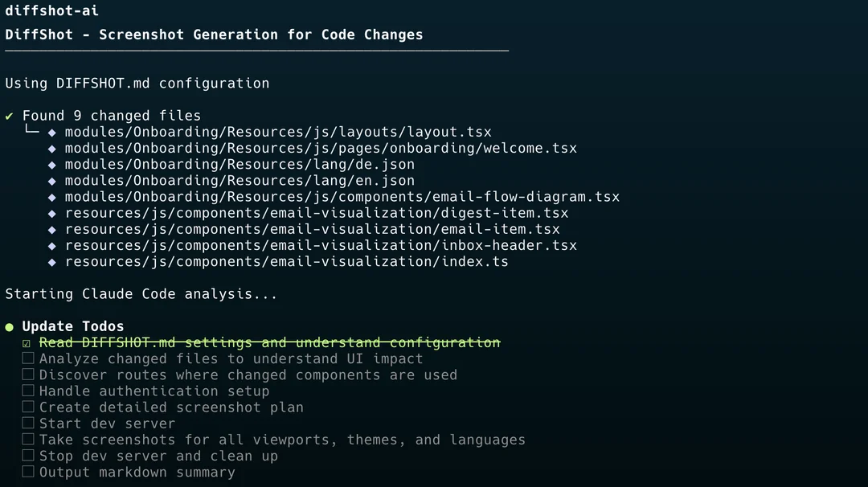
Task: Select the en.json file path
Action: (x=240, y=181)
